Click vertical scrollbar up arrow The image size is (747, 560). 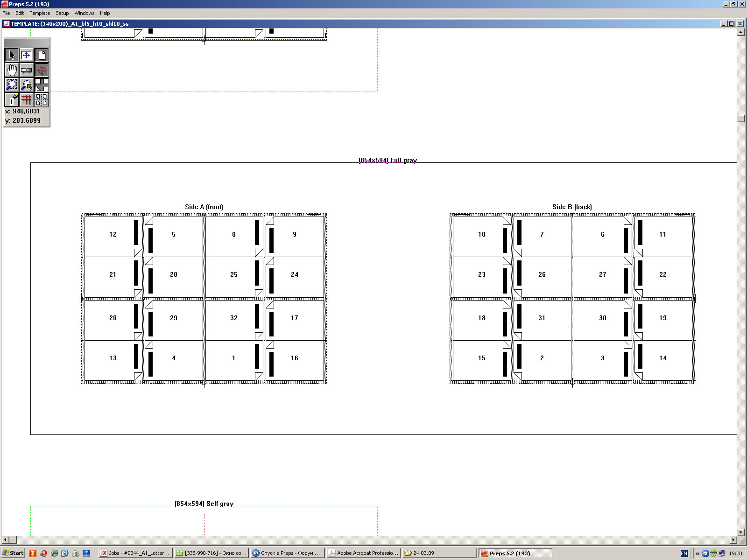[741, 32]
